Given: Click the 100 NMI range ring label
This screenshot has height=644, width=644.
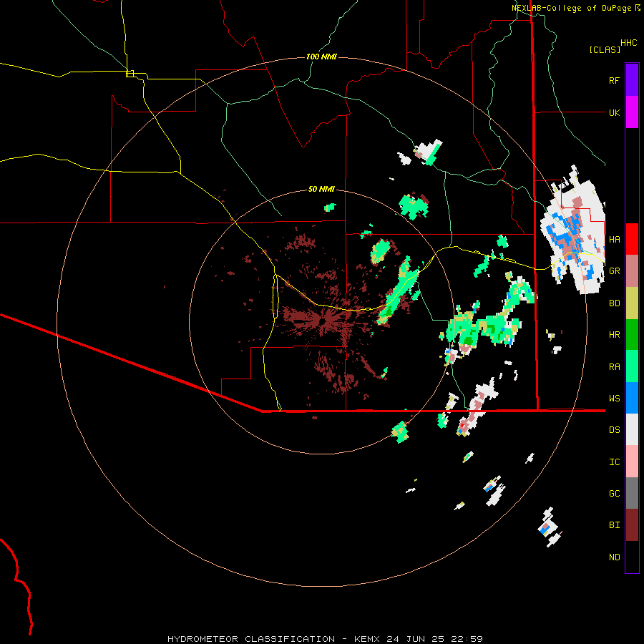Looking at the screenshot, I should [321, 57].
